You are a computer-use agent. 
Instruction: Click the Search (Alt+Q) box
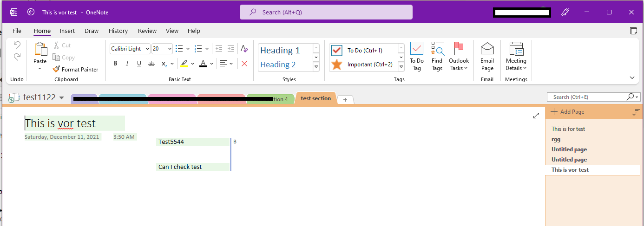tap(326, 12)
